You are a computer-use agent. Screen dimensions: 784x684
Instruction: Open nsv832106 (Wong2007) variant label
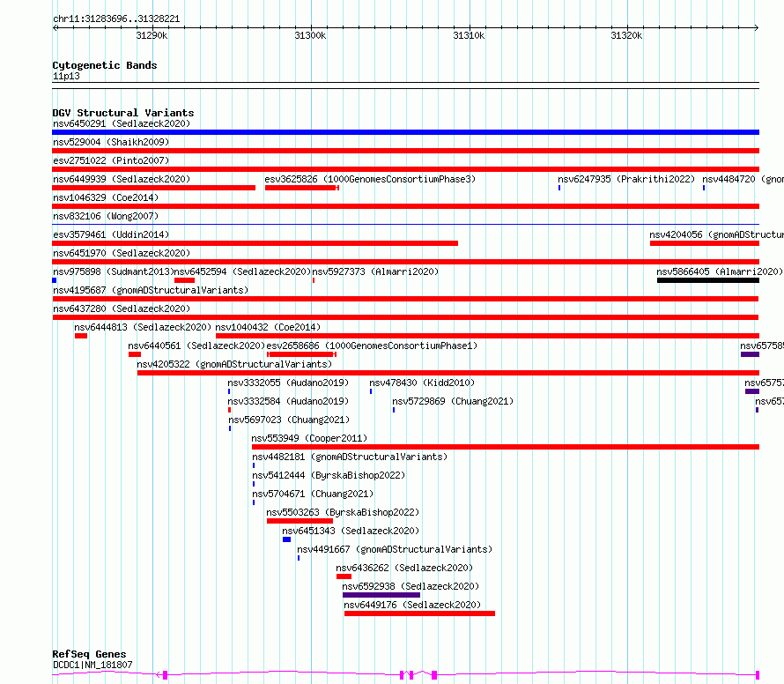point(106,216)
